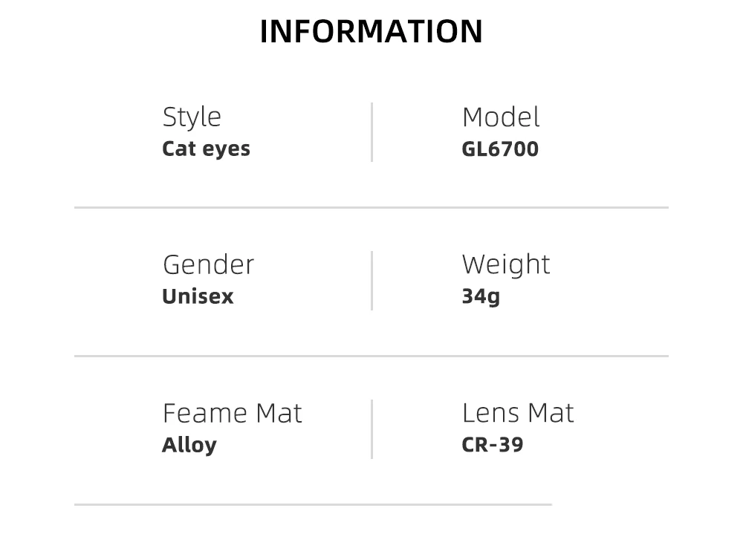This screenshot has width=743, height=560.
Task: Click the Alloy material value
Action: pos(189,446)
